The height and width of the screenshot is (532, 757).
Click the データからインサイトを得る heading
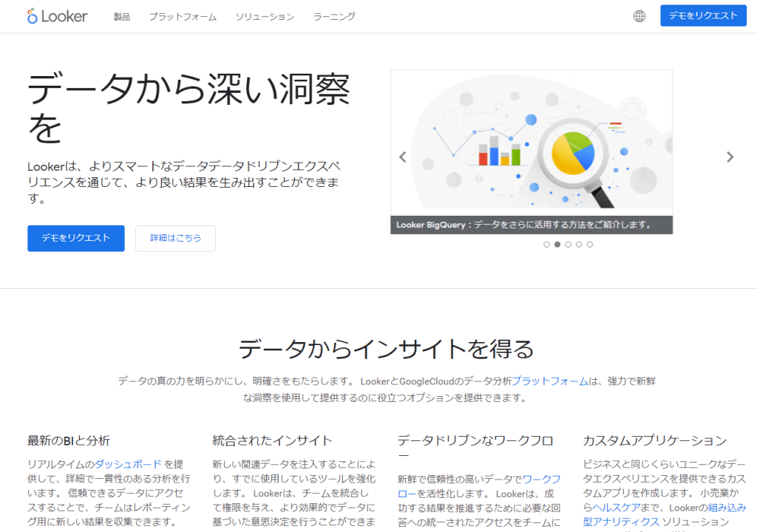pos(386,349)
